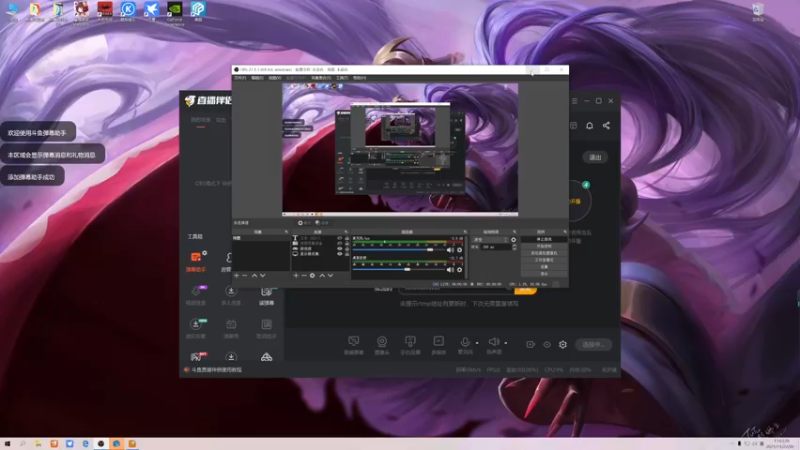Move scene up in OBS scenes panel
The width and height of the screenshot is (800, 450).
[254, 276]
